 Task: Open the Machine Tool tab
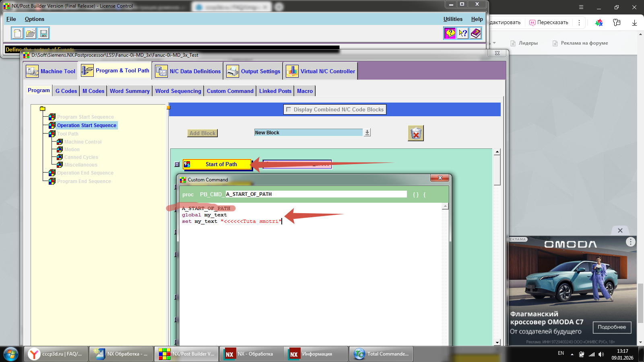(51, 71)
